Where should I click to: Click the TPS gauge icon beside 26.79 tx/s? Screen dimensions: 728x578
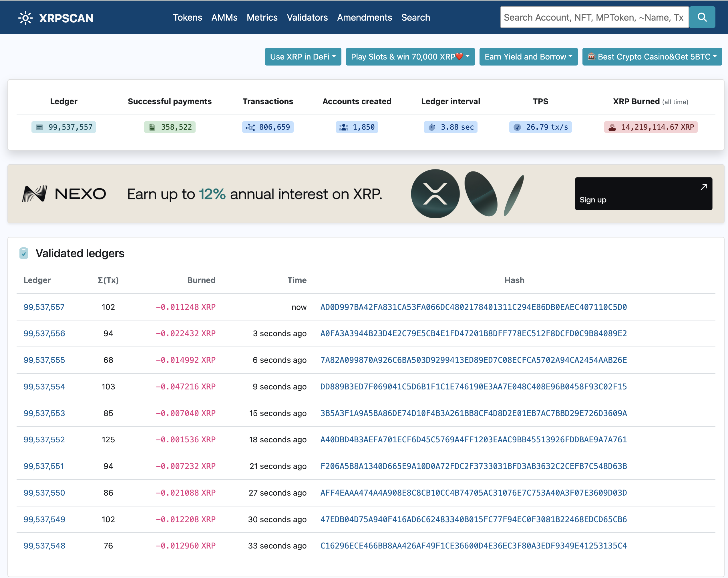click(x=517, y=127)
